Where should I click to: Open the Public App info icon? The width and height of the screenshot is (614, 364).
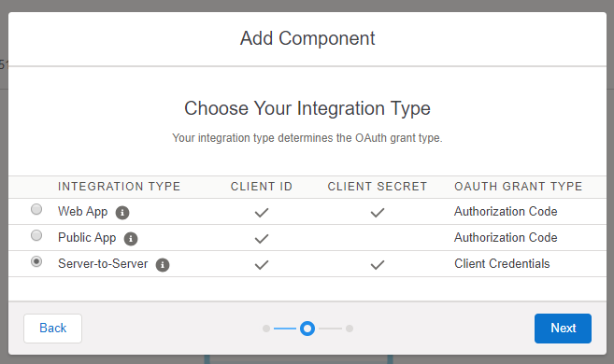[131, 239]
